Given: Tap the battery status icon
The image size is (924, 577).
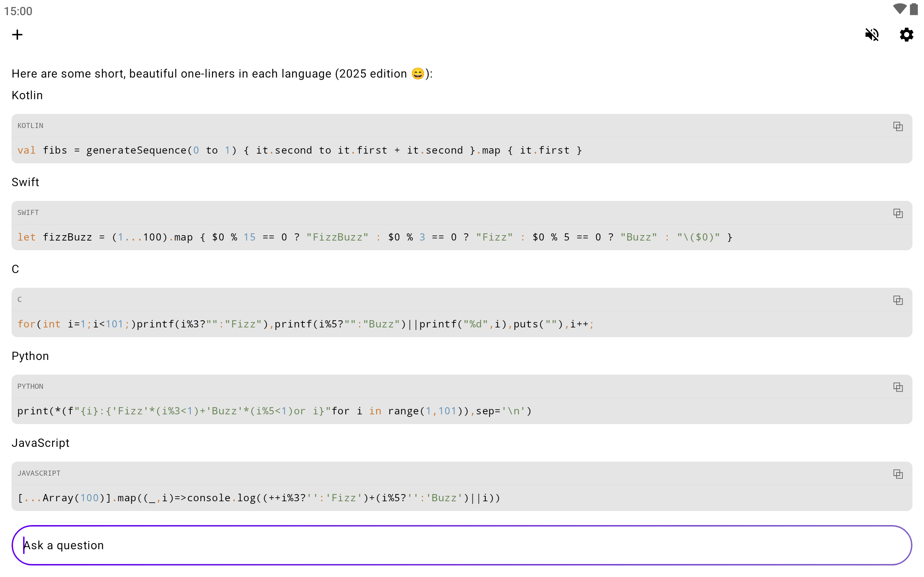Looking at the screenshot, I should (x=914, y=9).
